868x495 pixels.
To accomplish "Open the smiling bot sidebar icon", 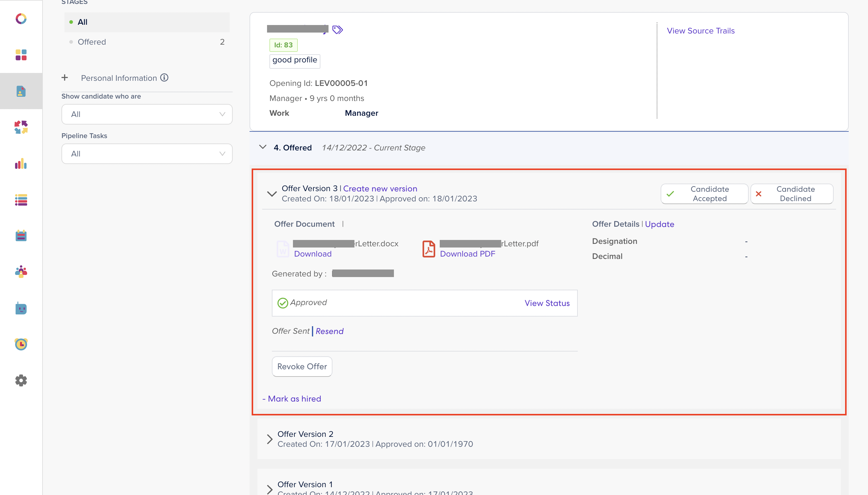I will [21, 308].
